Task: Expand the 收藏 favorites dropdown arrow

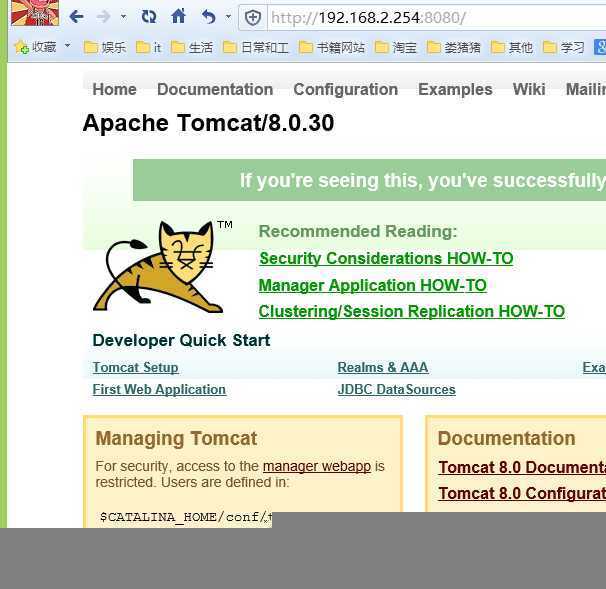Action: click(68, 46)
